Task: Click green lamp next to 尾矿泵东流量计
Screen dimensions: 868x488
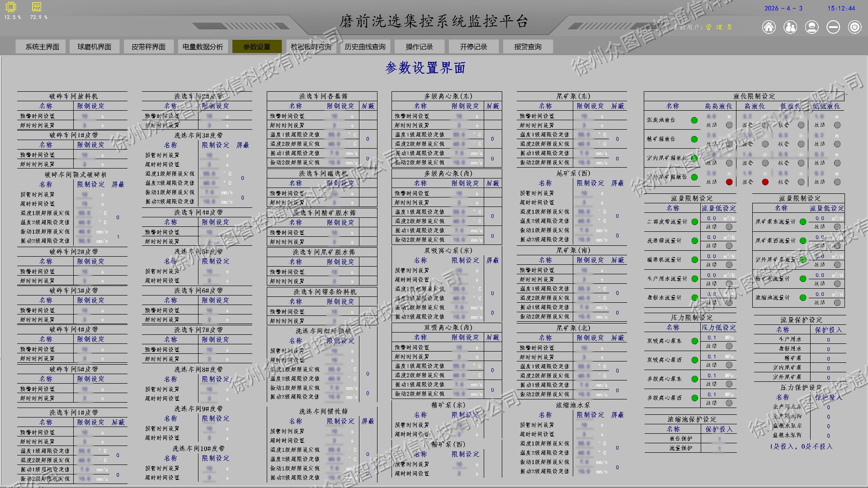Action: click(803, 222)
